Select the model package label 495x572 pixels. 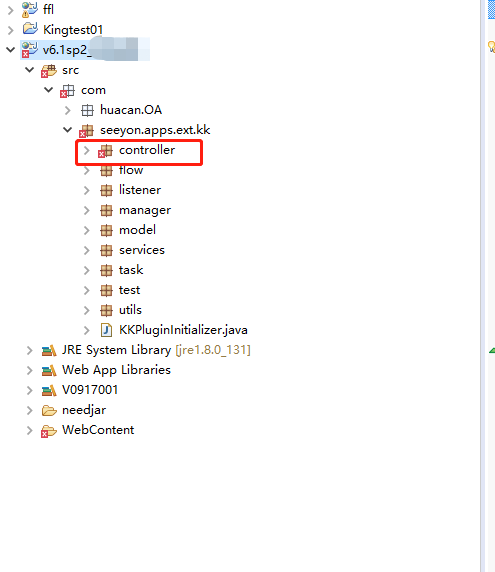pos(137,230)
